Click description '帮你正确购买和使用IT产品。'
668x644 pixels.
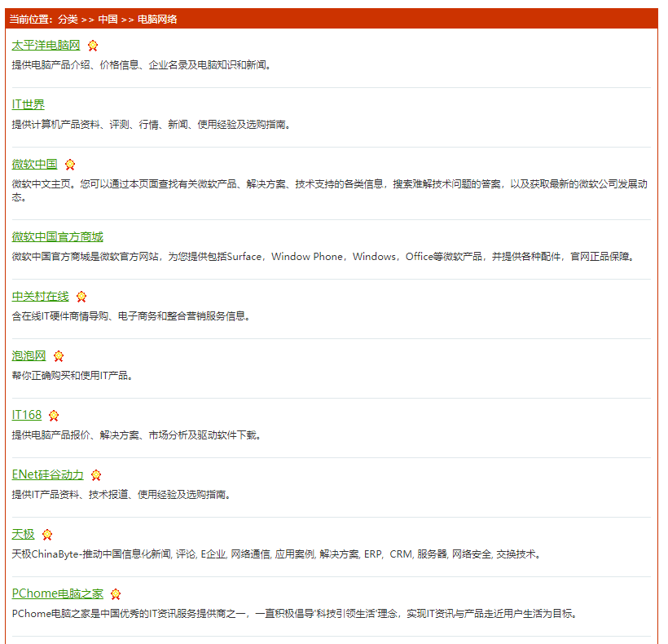tap(72, 376)
